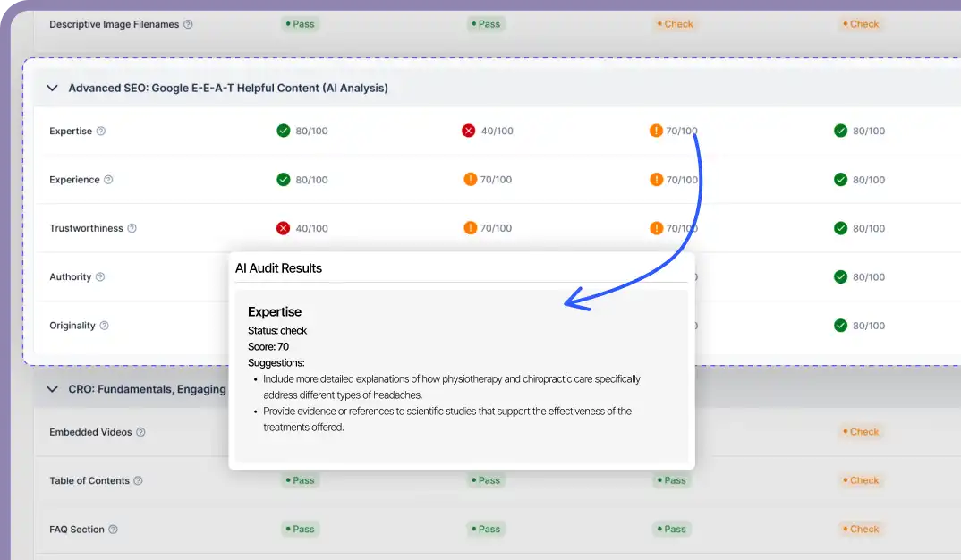The image size is (961, 560).
Task: Click the help icon next to Originality
Action: 104,326
